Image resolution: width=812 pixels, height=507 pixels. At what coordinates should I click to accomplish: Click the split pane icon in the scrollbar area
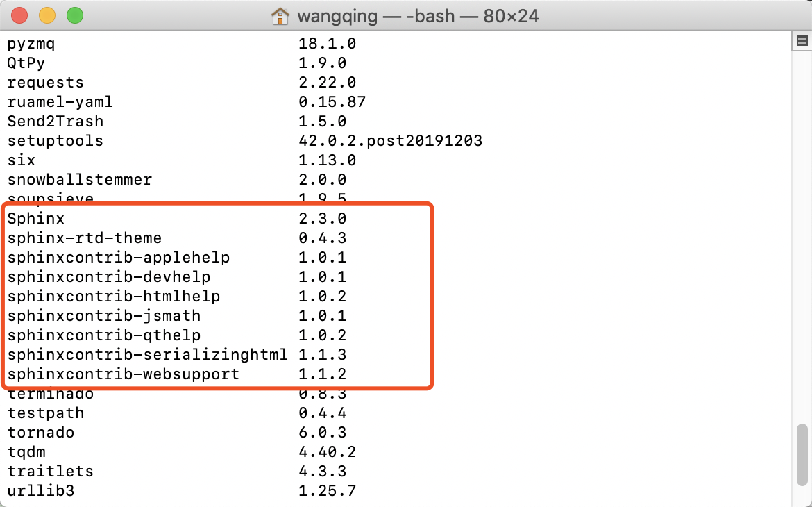803,40
